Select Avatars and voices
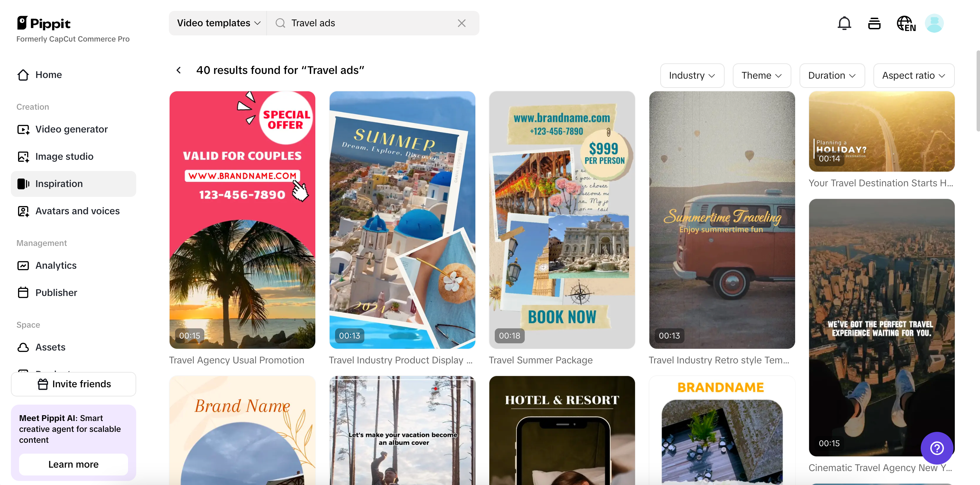Viewport: 980px width, 485px height. coord(78,211)
